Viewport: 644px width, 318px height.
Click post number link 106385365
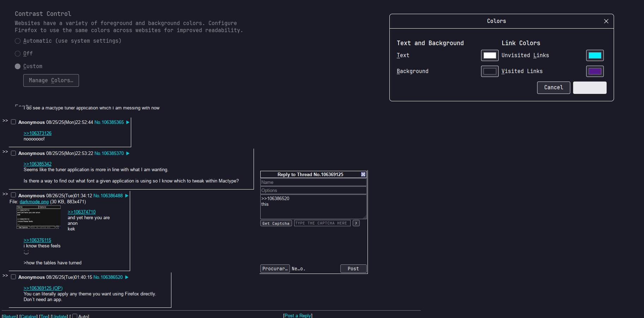[x=113, y=122]
